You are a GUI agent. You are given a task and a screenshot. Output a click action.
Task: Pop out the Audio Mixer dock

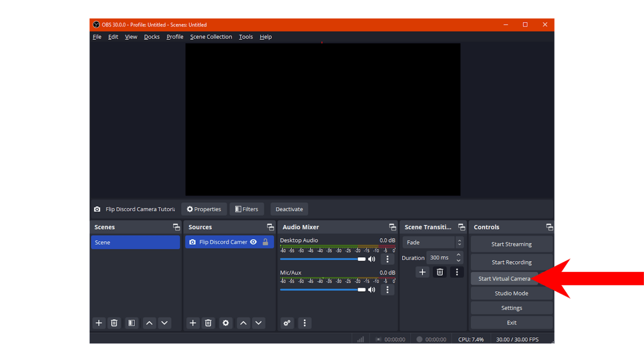392,227
